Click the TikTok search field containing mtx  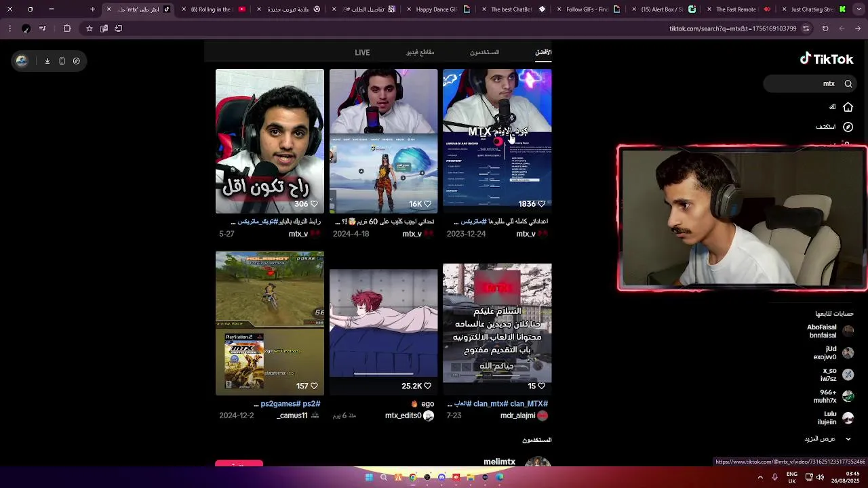[809, 84]
